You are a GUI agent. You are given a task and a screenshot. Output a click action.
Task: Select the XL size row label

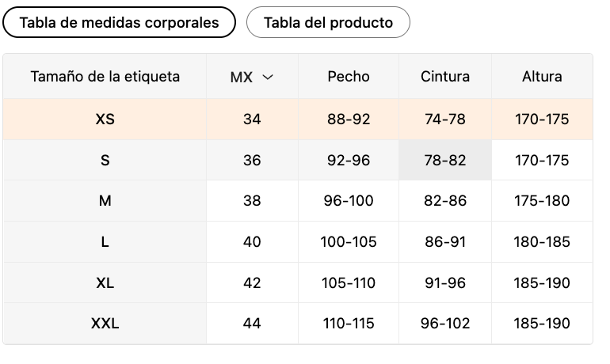click(x=105, y=282)
